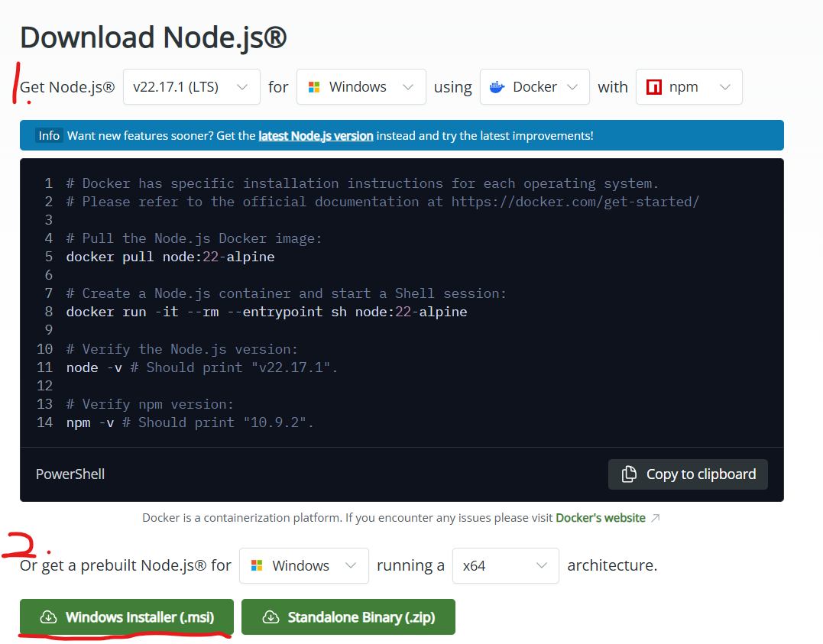Click the chevron of the npm dropdown
823x644 pixels.
click(725, 87)
